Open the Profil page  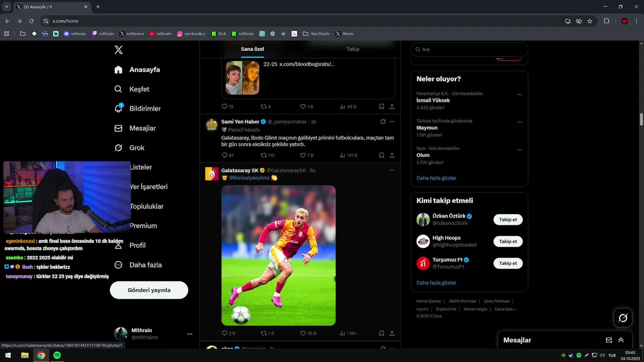[x=130, y=245]
